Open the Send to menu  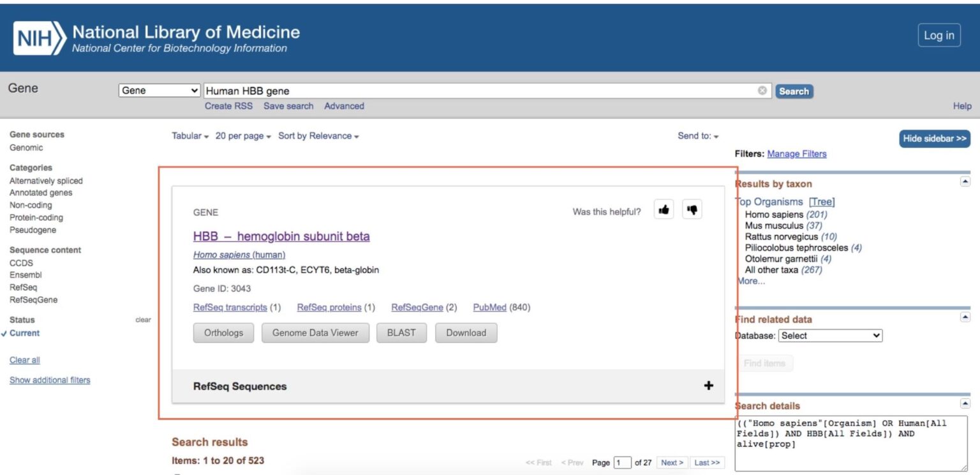(x=695, y=136)
